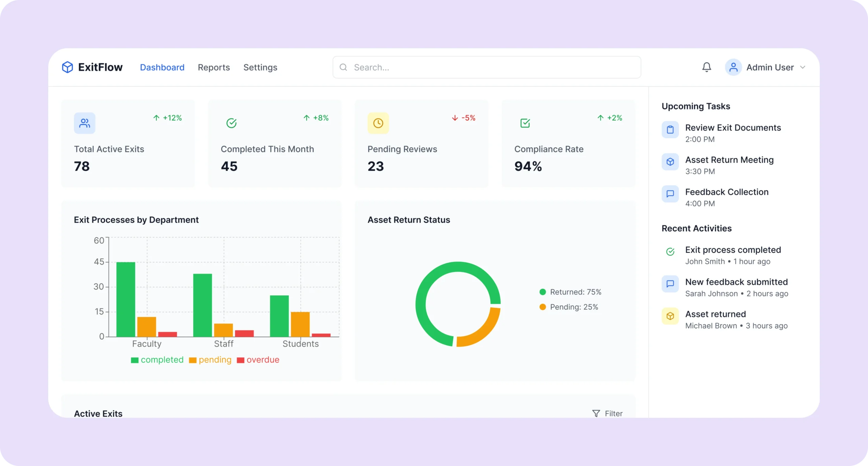Click the yellow Asset returned package icon

(x=670, y=316)
